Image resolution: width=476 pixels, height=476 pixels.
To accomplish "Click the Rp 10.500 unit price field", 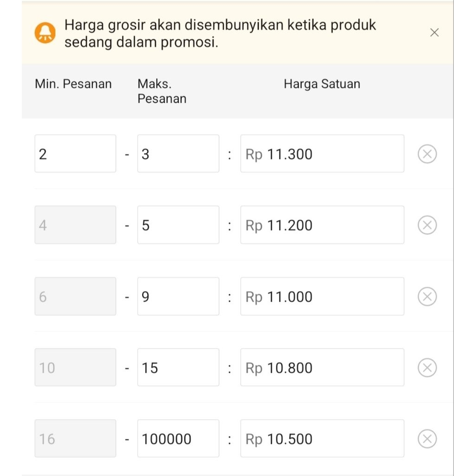I will pyautogui.click(x=322, y=439).
